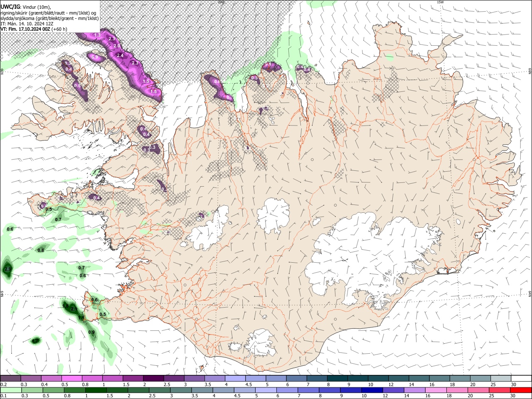The width and height of the screenshot is (532, 399).
Task: Click the '1.8' rain value near Reykjanes
Action: click(65, 306)
